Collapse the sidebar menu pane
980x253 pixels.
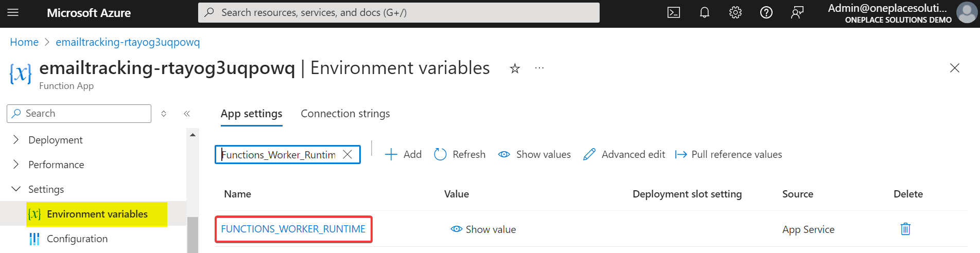pos(187,114)
